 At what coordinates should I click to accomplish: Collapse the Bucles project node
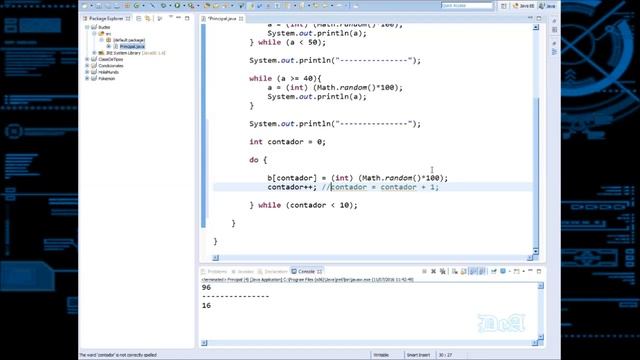(87, 27)
